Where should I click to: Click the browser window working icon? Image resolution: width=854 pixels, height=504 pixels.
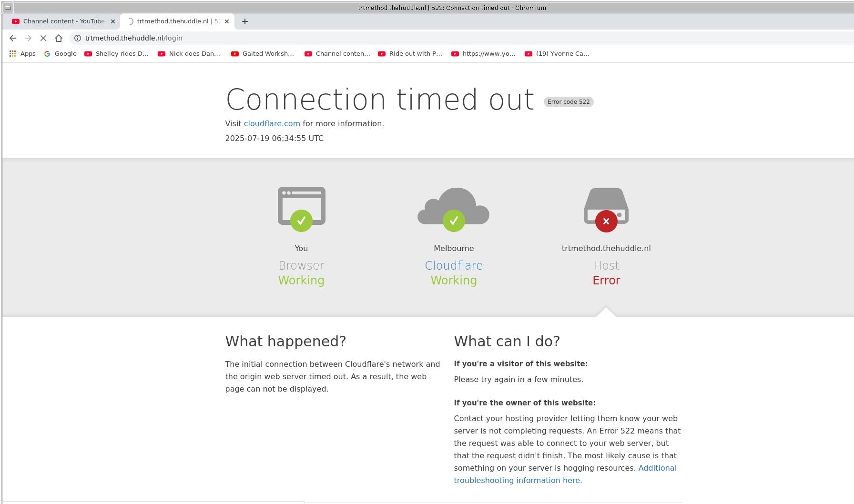coord(301,209)
